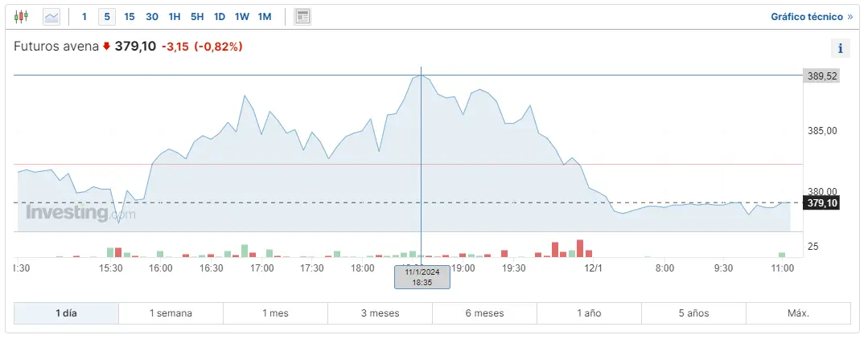Image resolution: width=868 pixels, height=339 pixels.
Task: Select the area chart type icon
Action: click(51, 16)
